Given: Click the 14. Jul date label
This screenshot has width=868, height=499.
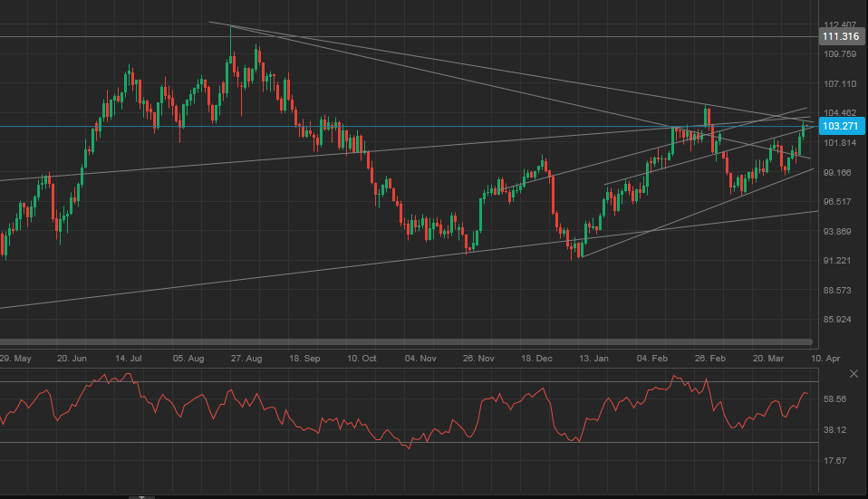Looking at the screenshot, I should point(129,359).
